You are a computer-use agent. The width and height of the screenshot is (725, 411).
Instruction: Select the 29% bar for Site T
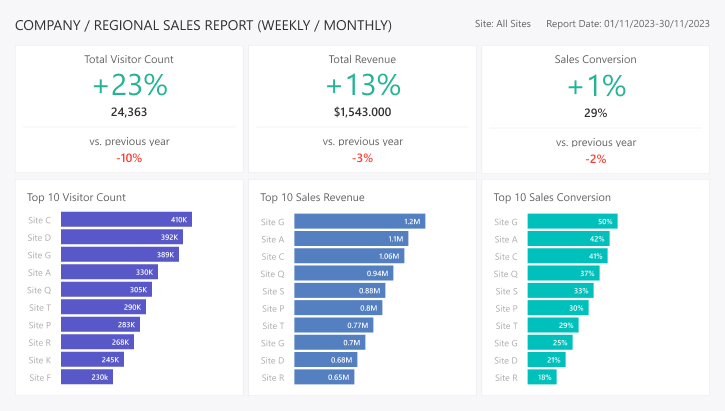(553, 325)
